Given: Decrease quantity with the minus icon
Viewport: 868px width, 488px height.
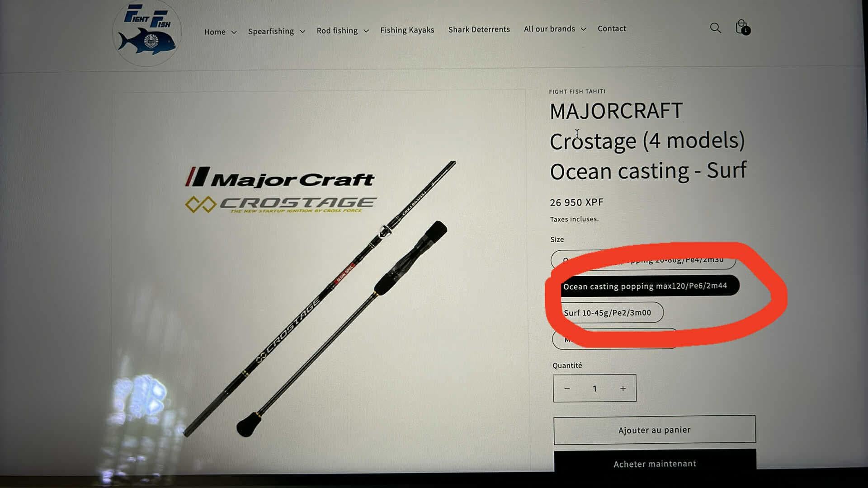Looking at the screenshot, I should tap(567, 389).
